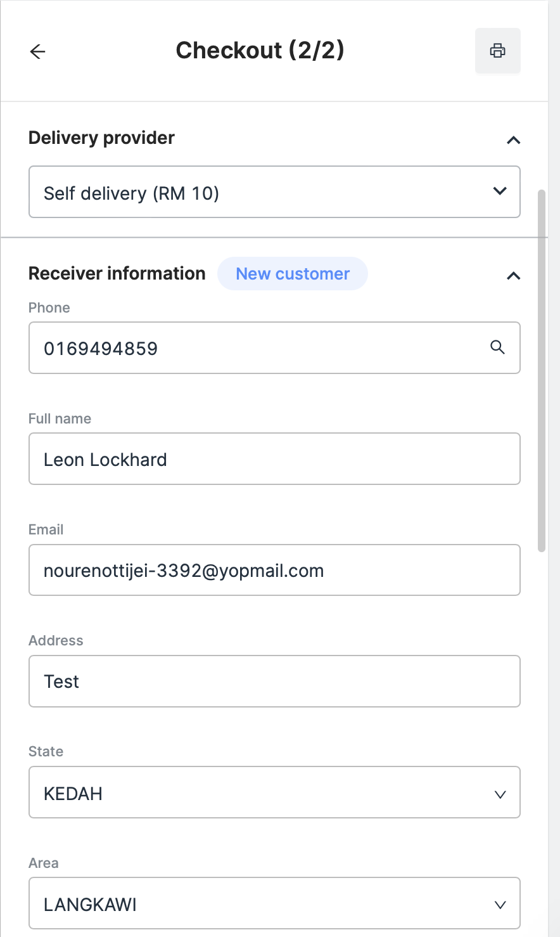Click the Receiver information heading text
The image size is (560, 937).
click(x=117, y=273)
